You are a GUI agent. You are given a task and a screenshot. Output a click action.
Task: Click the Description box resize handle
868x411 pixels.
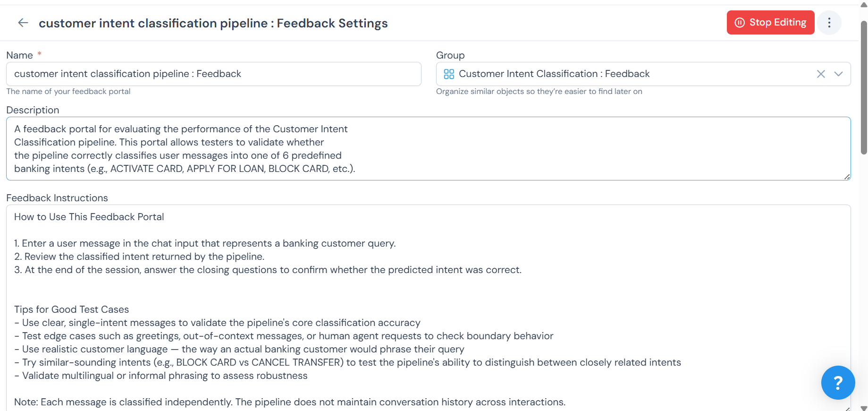click(847, 177)
